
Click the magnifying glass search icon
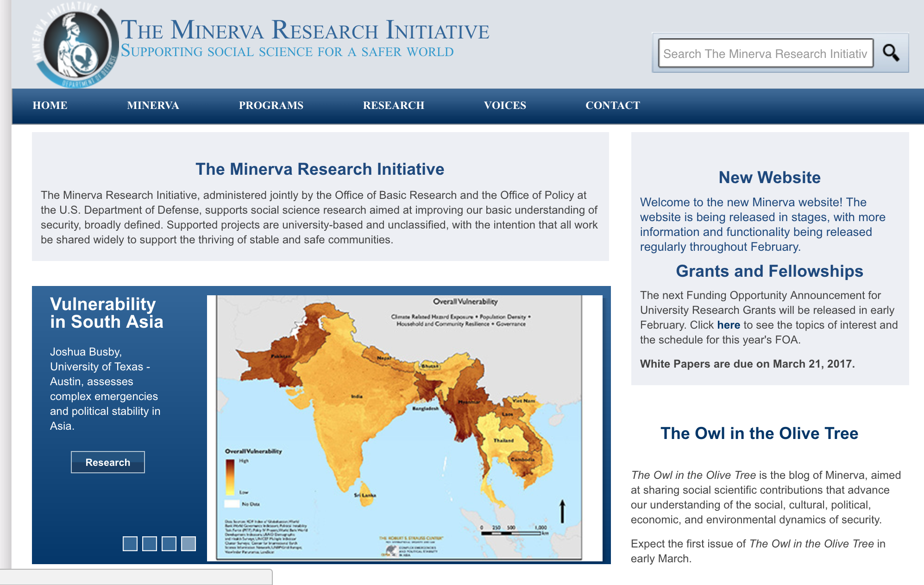pyautogui.click(x=891, y=53)
